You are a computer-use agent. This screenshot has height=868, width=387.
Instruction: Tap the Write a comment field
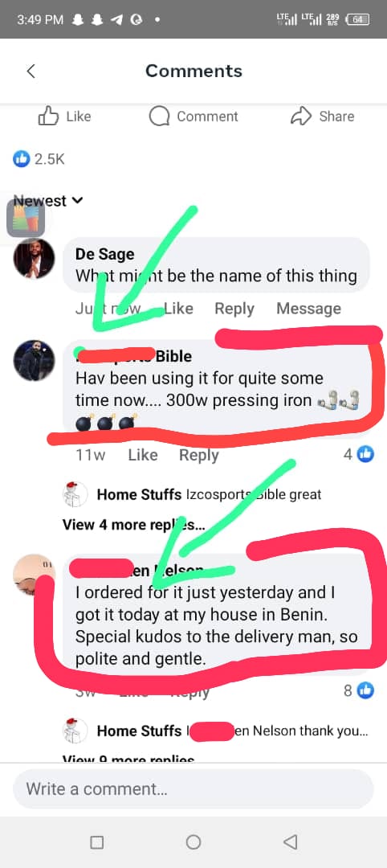[193, 788]
